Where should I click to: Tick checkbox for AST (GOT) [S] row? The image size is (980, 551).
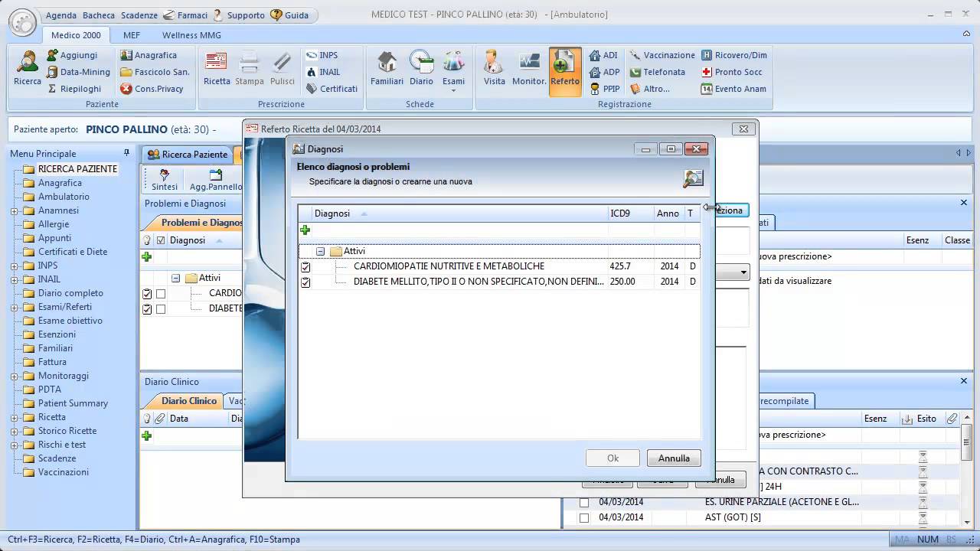(x=584, y=518)
